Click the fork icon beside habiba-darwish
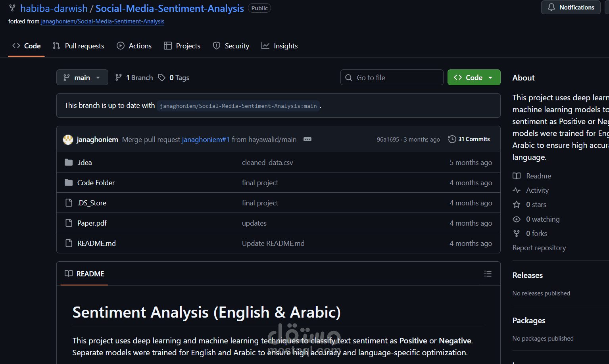The height and width of the screenshot is (364, 609). 12,8
